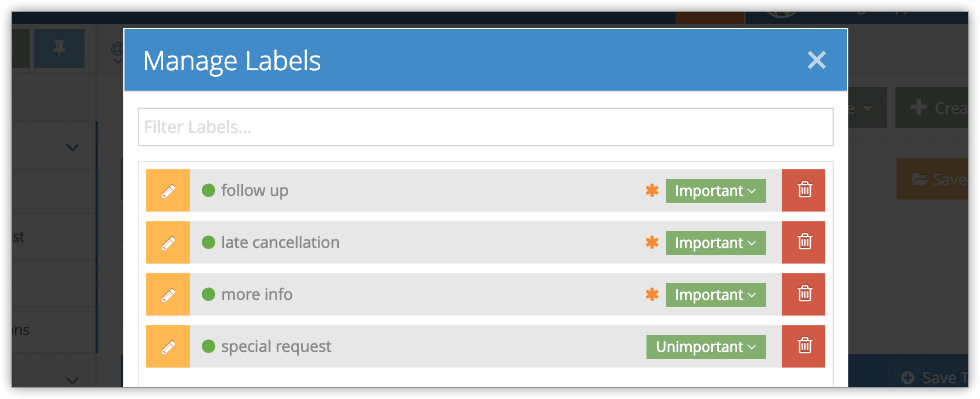Viewport: 980px width, 399px height.
Task: Delete the follow up label
Action: [804, 190]
